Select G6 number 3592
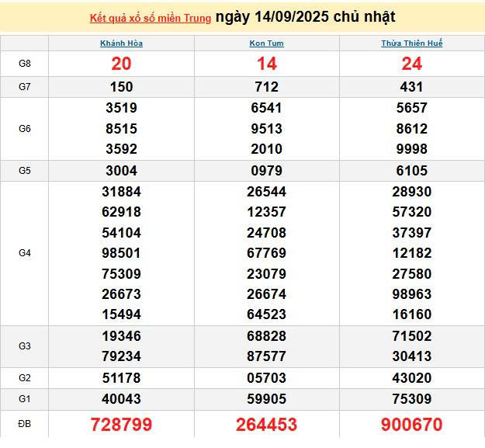Screen dimensions: 485x448 (121, 149)
